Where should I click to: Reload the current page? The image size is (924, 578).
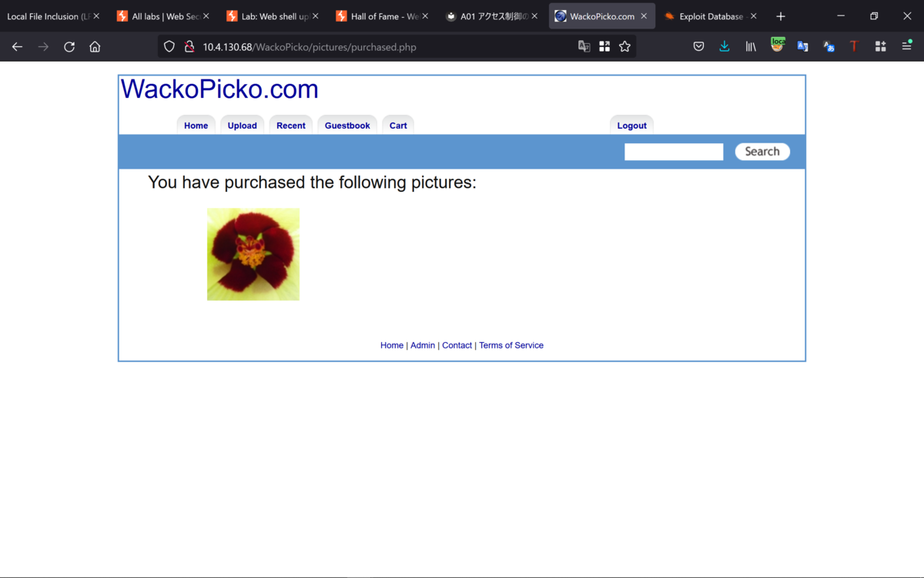click(69, 47)
